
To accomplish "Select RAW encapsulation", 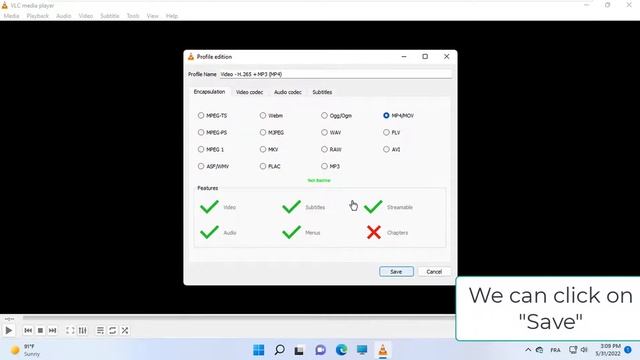I will (x=331, y=149).
